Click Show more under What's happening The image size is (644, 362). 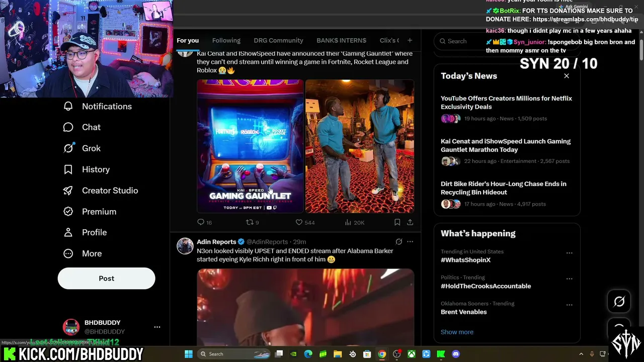coord(457,332)
